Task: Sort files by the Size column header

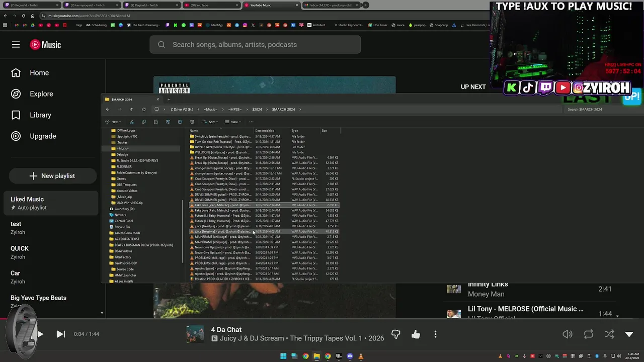Action: pyautogui.click(x=330, y=131)
